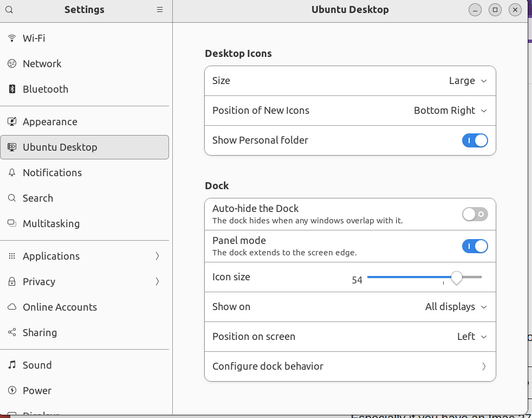
Task: Open Online Accounts settings
Action: pos(85,307)
